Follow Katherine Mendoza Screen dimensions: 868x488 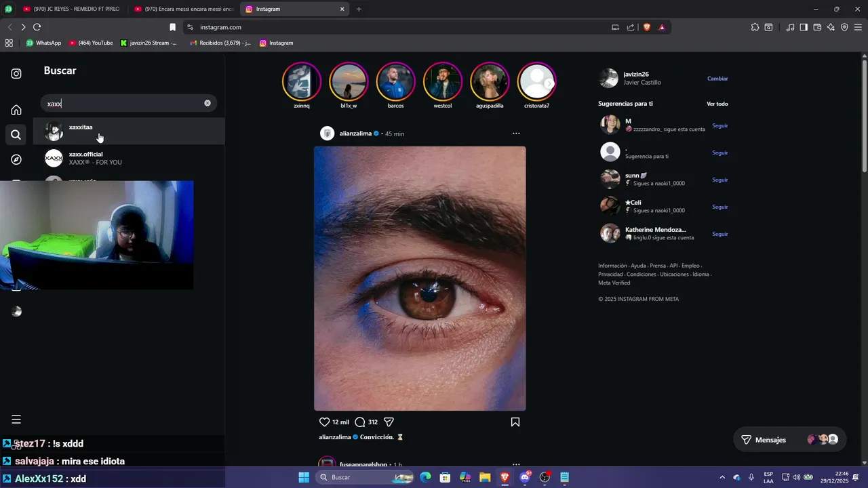coord(719,234)
